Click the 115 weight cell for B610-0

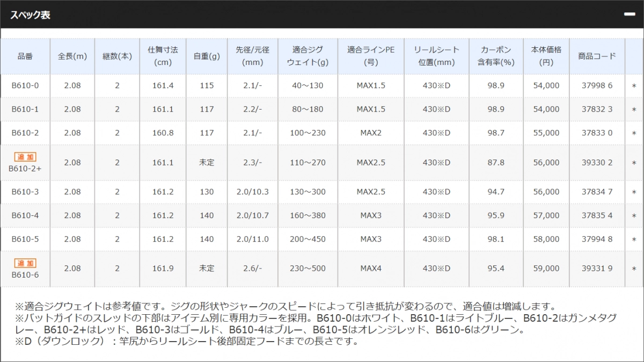click(x=207, y=85)
